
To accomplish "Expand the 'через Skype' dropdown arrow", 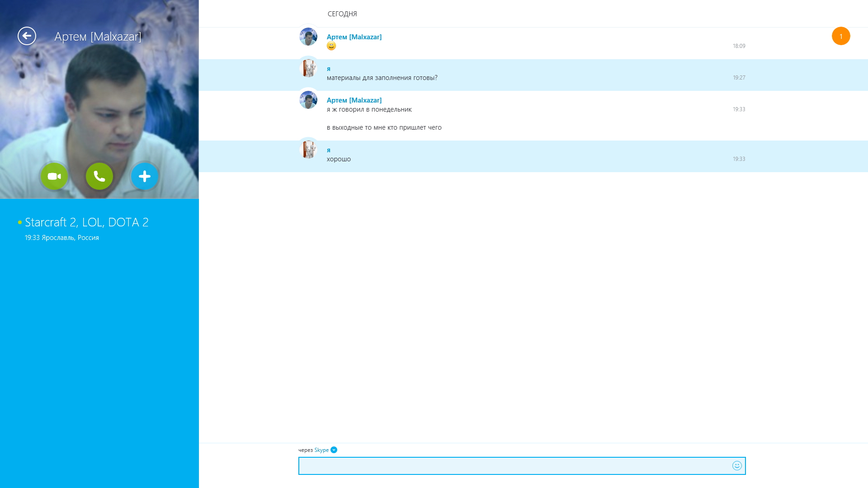I will click(334, 450).
